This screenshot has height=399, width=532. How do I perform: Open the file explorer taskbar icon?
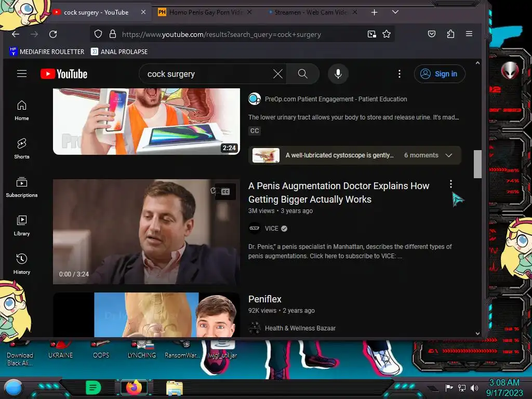175,388
